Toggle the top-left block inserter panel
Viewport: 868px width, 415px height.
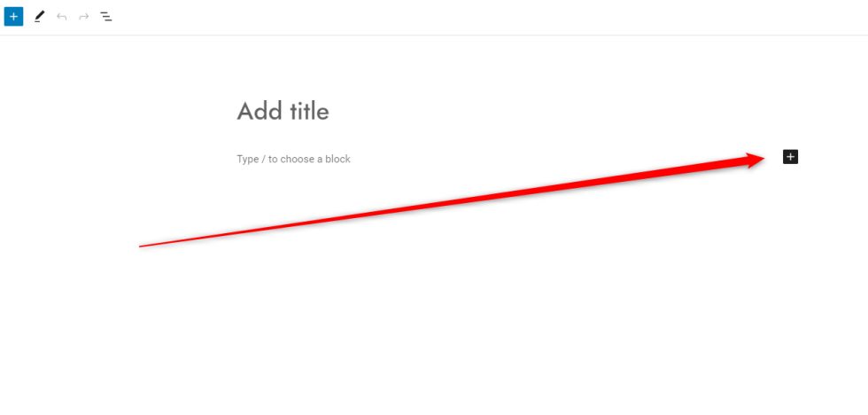pos(13,17)
